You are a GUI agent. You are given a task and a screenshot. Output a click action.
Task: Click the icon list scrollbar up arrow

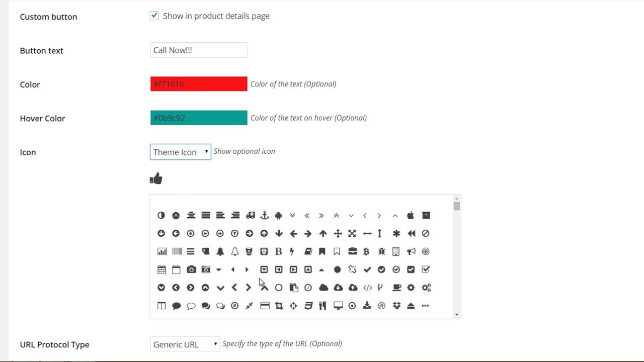[456, 199]
